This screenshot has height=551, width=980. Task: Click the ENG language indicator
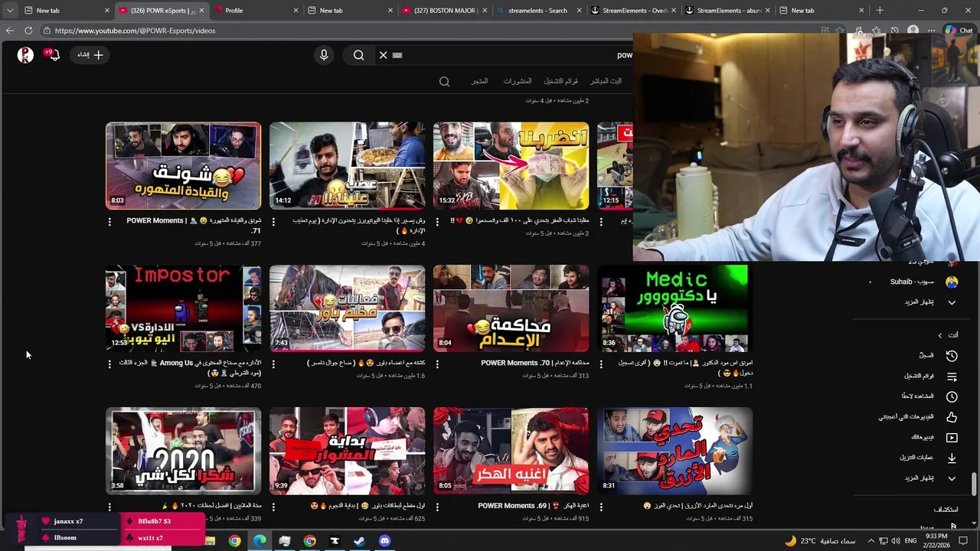click(911, 541)
